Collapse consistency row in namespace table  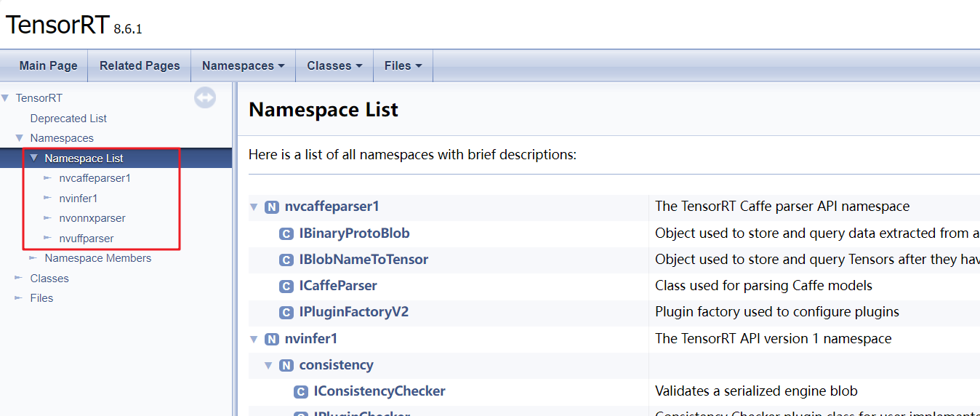tap(268, 365)
